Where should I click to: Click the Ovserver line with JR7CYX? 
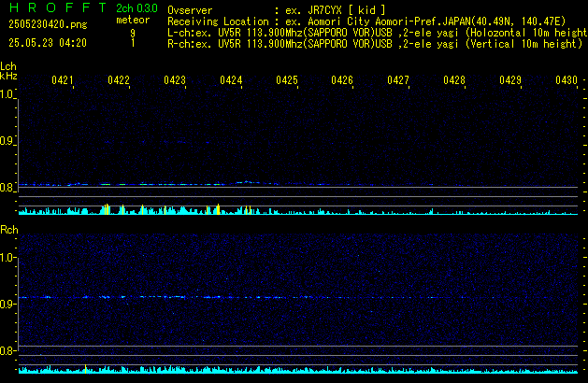(277, 10)
